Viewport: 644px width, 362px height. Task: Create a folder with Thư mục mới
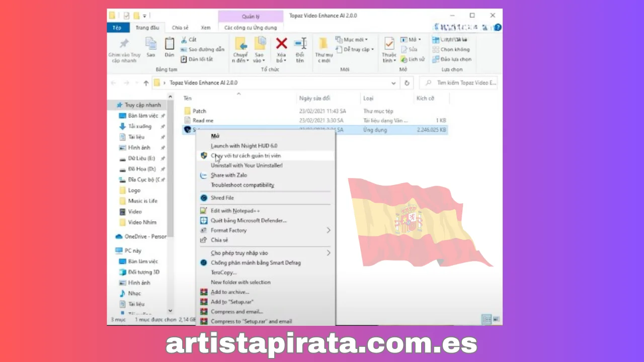(324, 50)
